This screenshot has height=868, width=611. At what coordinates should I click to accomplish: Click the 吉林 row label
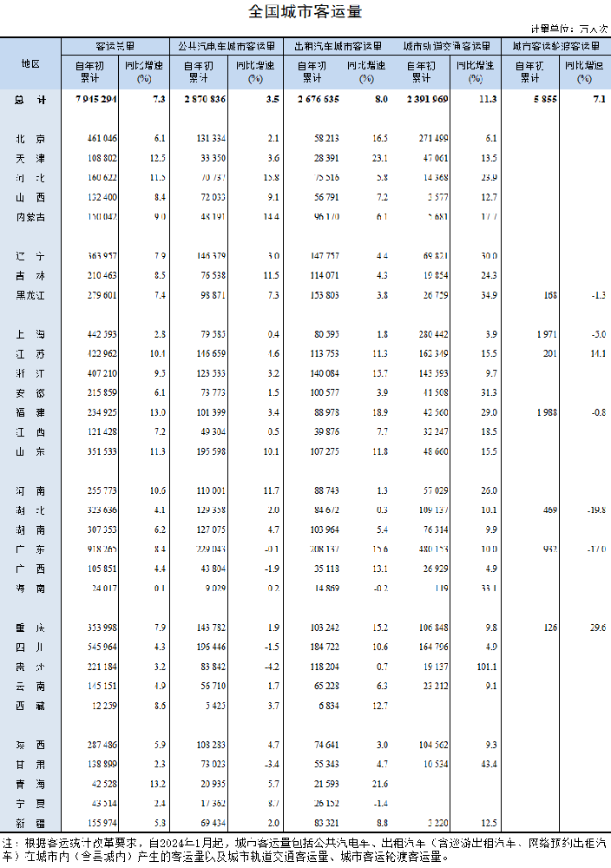click(30, 276)
